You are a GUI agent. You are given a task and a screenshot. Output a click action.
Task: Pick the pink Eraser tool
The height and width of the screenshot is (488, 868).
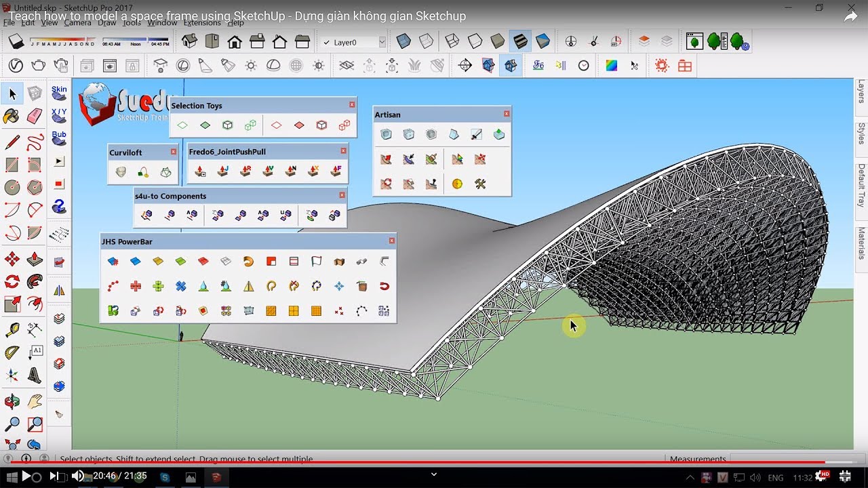point(35,117)
